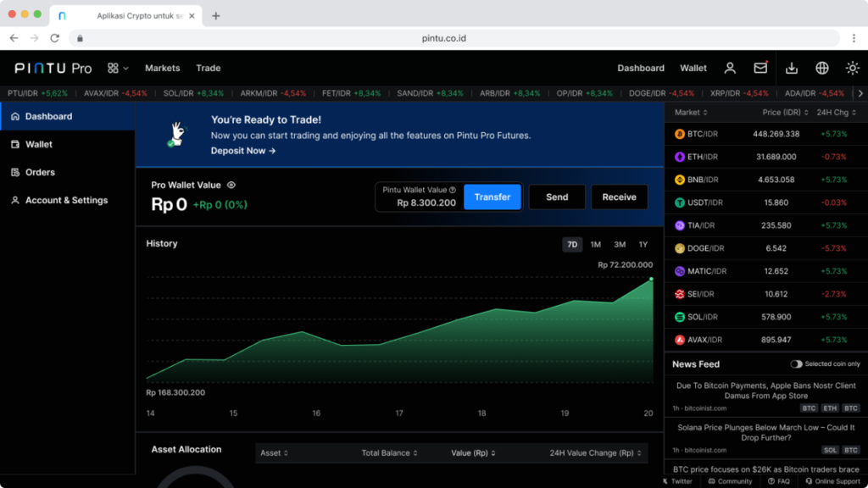Image resolution: width=868 pixels, height=488 pixels.
Task: Click the SOL coin icon
Action: click(x=679, y=317)
